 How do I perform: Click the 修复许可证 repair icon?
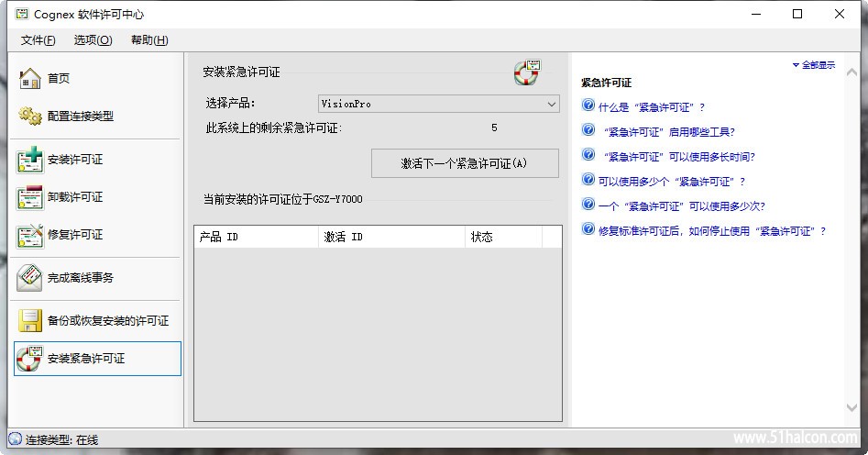30,235
